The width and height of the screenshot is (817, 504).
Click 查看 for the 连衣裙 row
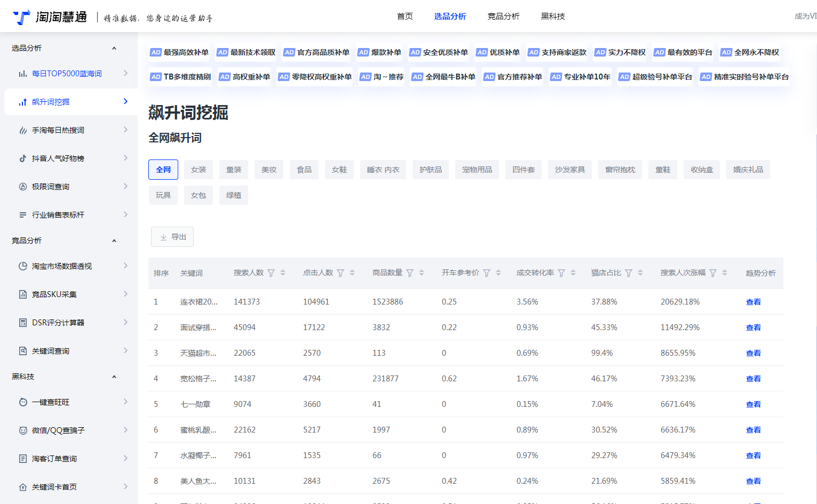[x=753, y=302]
